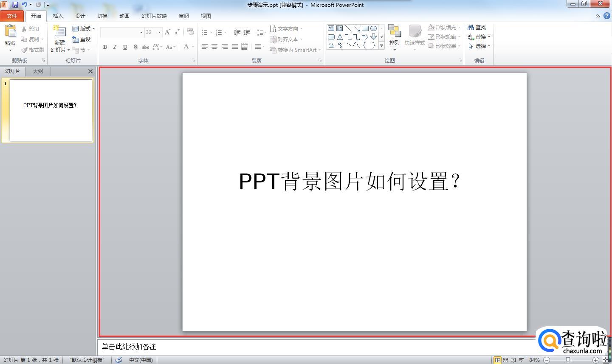This screenshot has height=364, width=612.
Task: Click the Replace (替换) button
Action: click(x=480, y=37)
